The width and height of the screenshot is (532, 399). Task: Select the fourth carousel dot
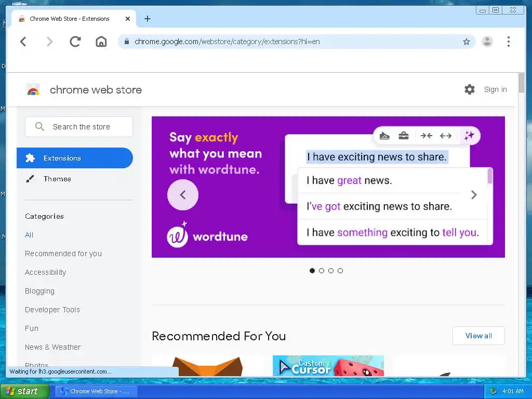point(340,270)
